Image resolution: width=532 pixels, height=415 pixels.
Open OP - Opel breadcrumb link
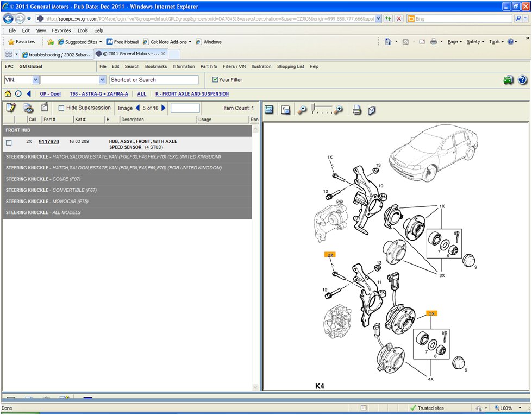[x=50, y=94]
